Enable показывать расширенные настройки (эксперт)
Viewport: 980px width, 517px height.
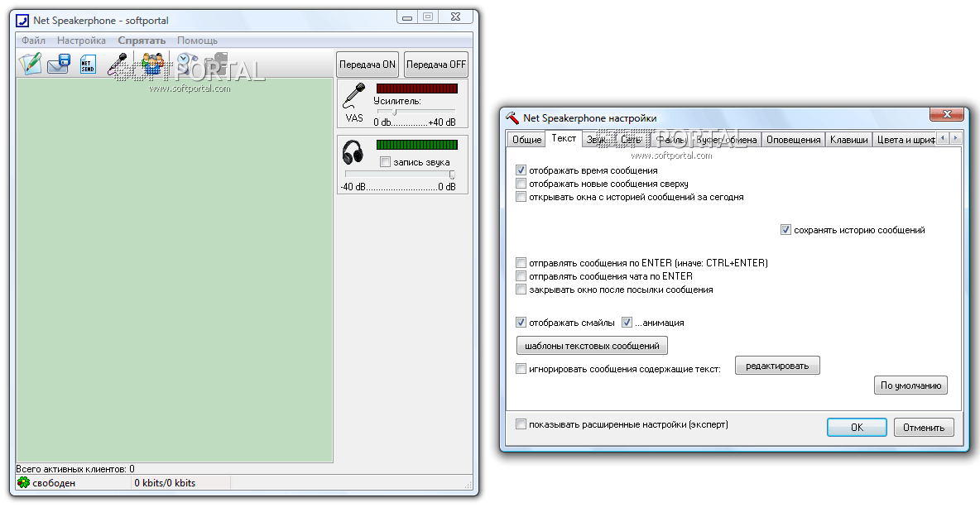point(521,424)
